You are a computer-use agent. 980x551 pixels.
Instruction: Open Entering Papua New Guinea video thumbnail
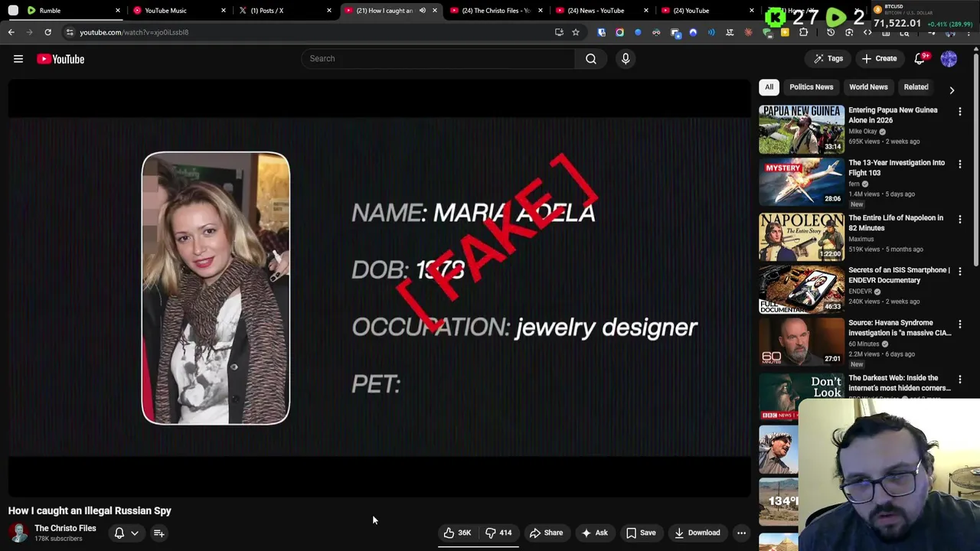802,129
